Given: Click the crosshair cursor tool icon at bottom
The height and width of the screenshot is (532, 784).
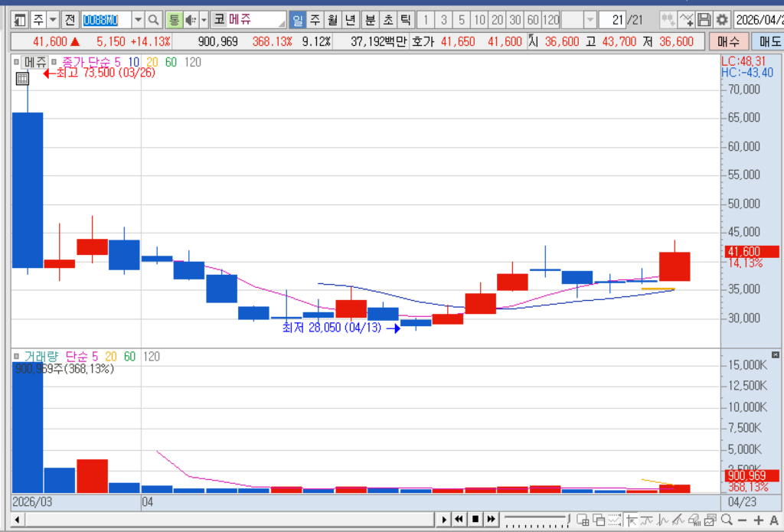Looking at the screenshot, I should (x=632, y=520).
